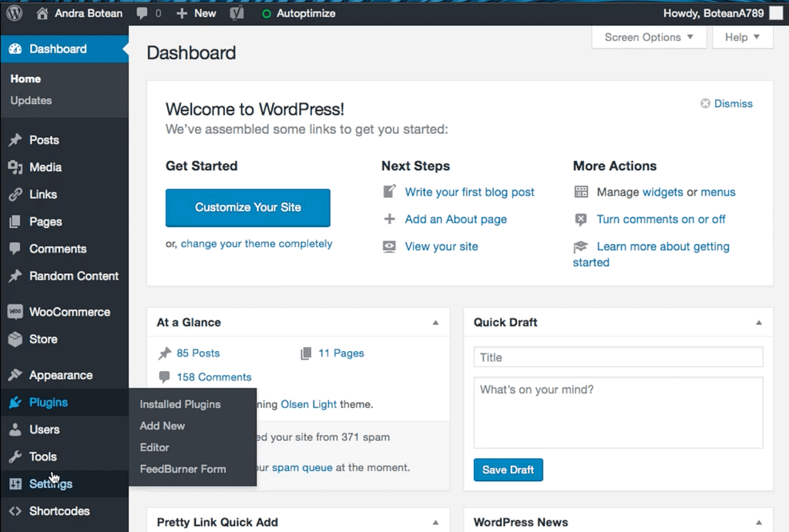Viewport: 789px width, 532px height.
Task: Select FeedBurner Form in Plugins flyout
Action: click(183, 469)
